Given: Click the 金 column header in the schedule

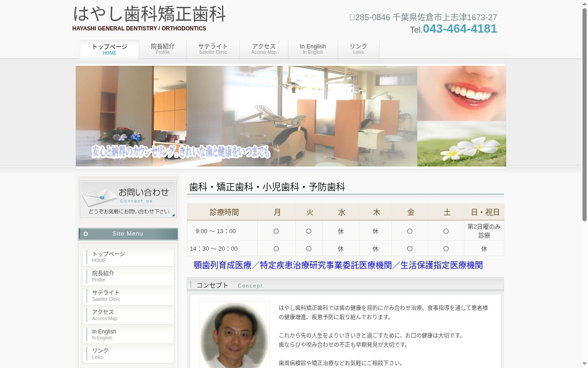Looking at the screenshot, I should [x=410, y=212].
